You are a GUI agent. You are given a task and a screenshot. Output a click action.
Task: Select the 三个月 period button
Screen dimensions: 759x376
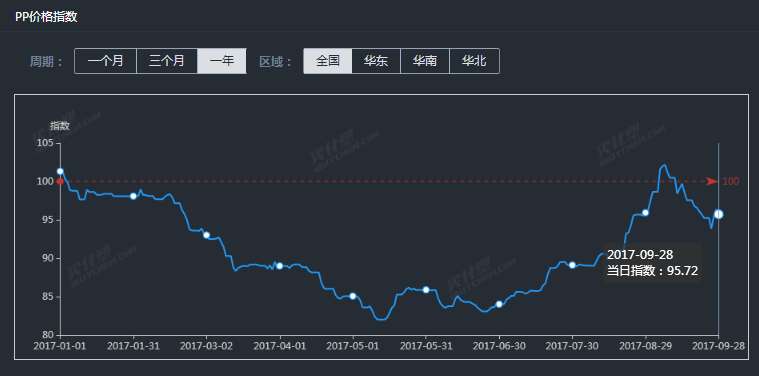[x=167, y=61]
